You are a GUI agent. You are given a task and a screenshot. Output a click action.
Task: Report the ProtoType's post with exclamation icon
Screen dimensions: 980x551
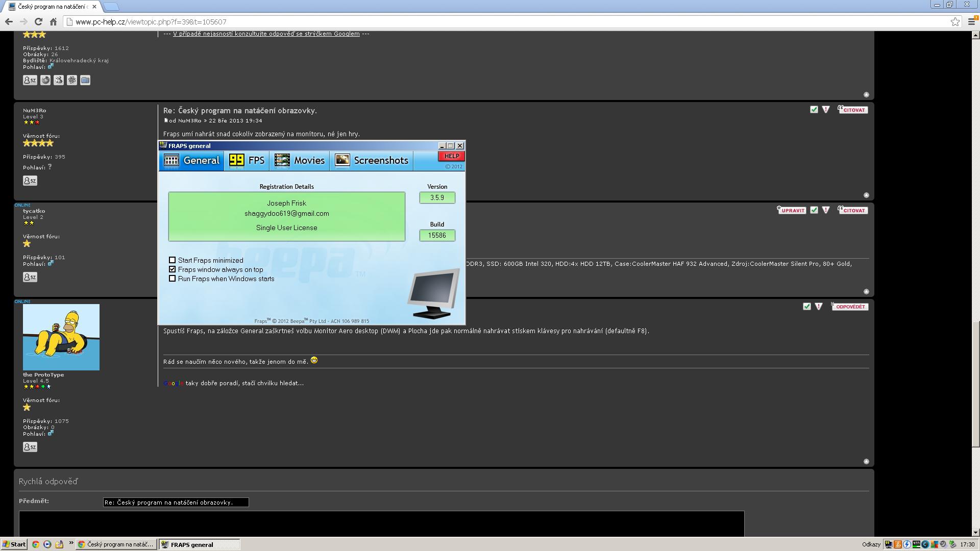[819, 307]
